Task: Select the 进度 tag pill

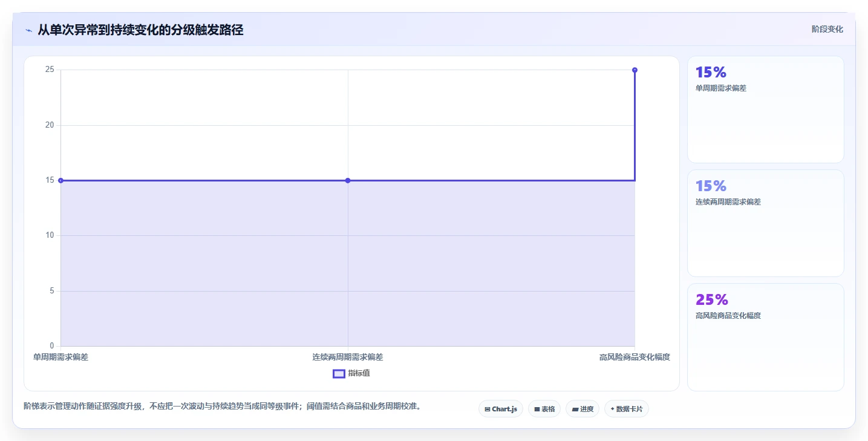Action: 582,409
